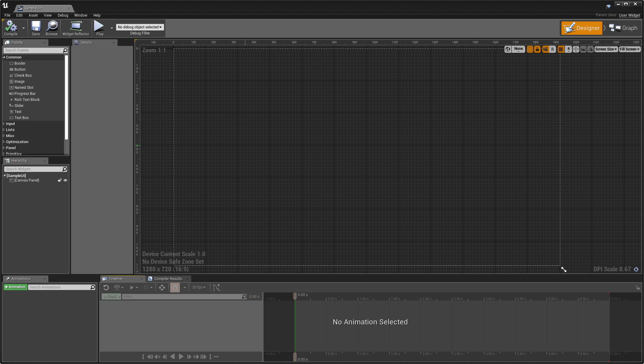Select the Widget Reflector tool
644x364 pixels.
click(x=76, y=28)
